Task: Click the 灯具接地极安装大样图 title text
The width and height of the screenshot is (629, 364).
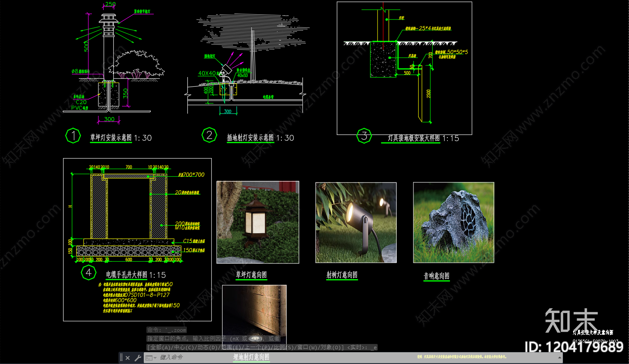Action: [414, 138]
